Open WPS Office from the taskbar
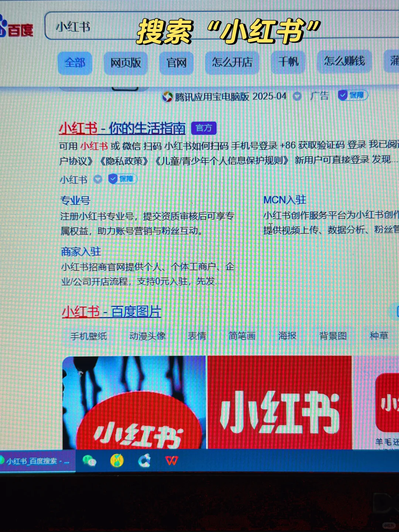Image resolution: width=399 pixels, height=532 pixels. pyautogui.click(x=171, y=460)
